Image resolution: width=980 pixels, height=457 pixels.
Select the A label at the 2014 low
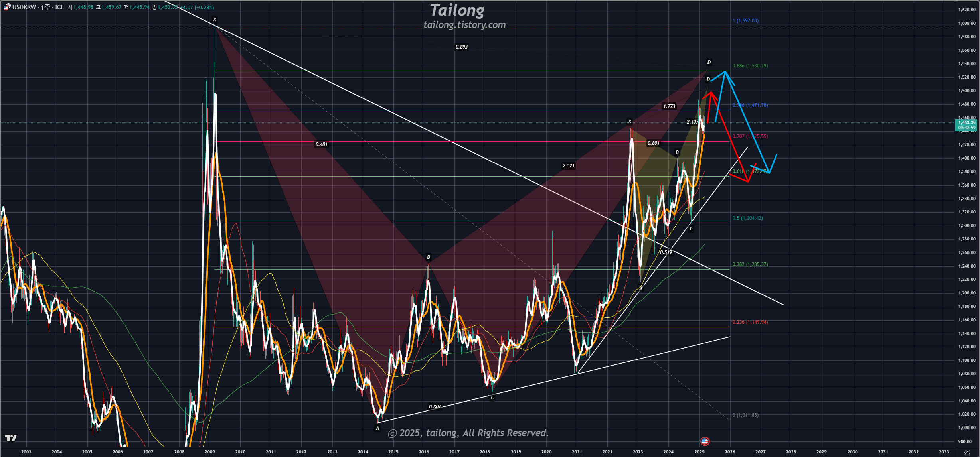(377, 428)
